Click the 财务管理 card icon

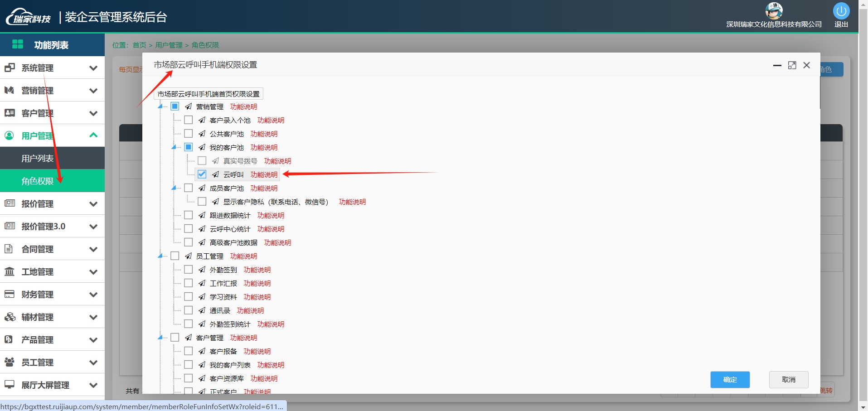(10, 295)
